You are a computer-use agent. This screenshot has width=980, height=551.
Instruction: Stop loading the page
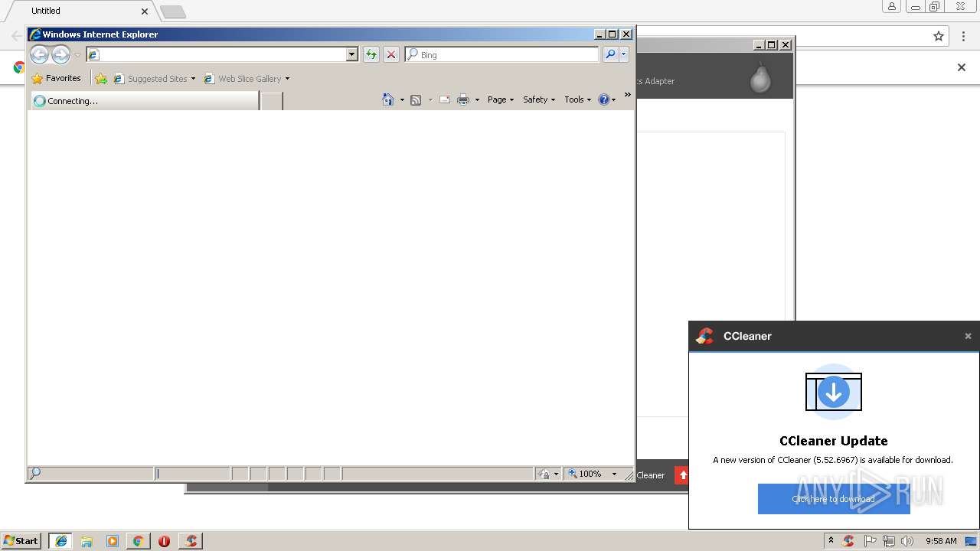391,54
